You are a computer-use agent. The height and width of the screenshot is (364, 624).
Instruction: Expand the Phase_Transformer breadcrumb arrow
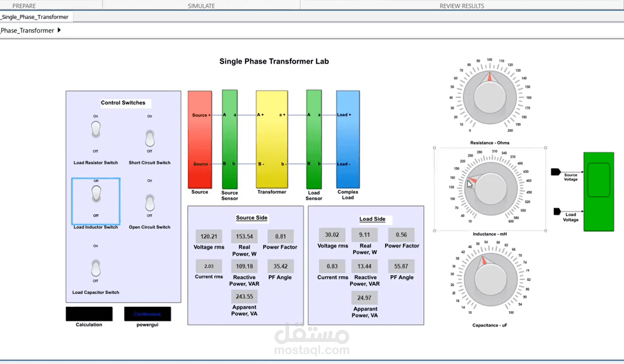(59, 30)
